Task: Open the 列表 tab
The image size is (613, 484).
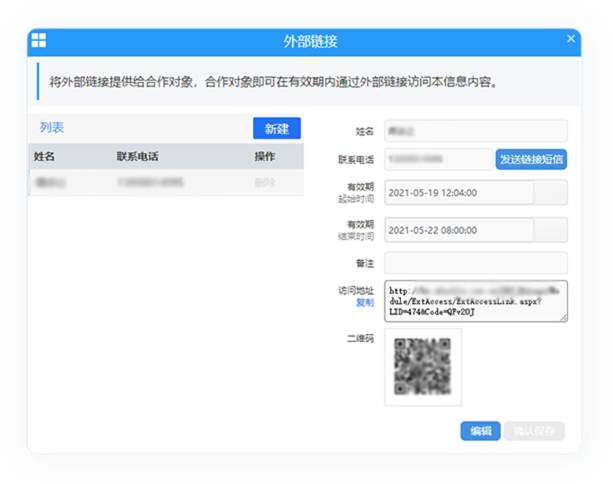Action: (52, 127)
